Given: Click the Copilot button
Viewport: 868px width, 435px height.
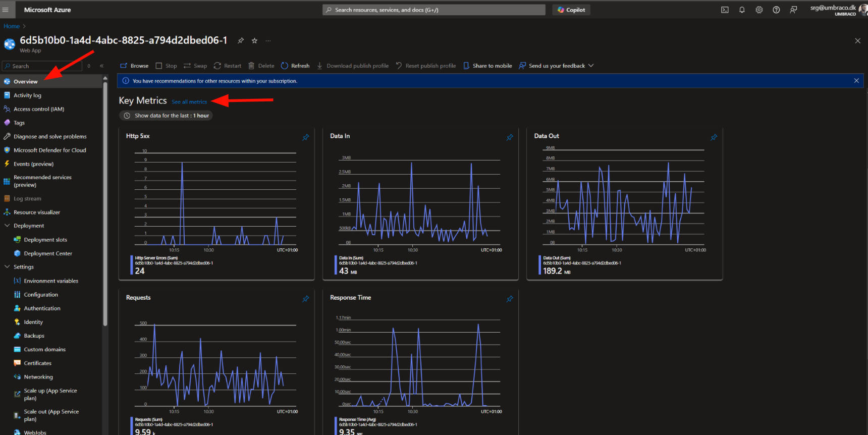Looking at the screenshot, I should tap(571, 10).
